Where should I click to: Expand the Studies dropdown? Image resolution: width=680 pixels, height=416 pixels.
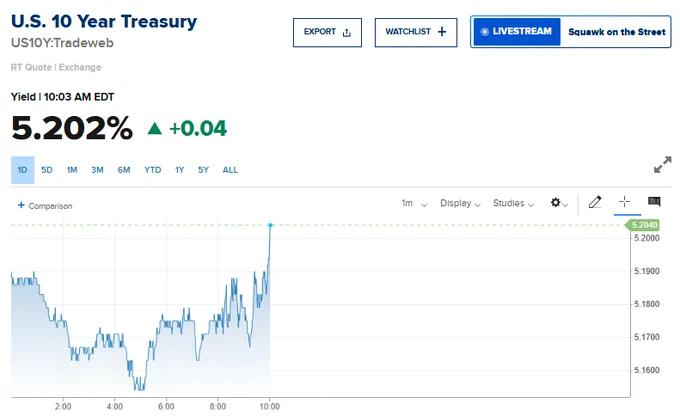[x=513, y=203]
